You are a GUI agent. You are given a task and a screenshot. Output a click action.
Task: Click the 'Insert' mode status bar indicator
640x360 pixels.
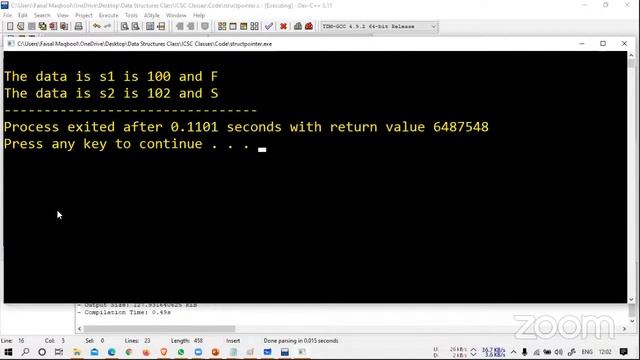(233, 340)
